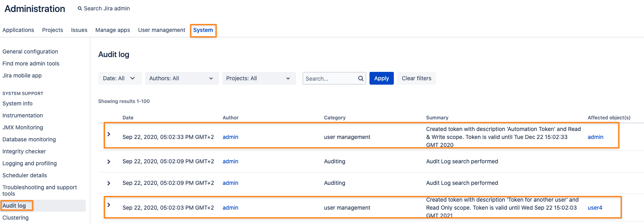Open the Projects: All filter dropdown
Screen dimensions: 644x224
tap(259, 78)
